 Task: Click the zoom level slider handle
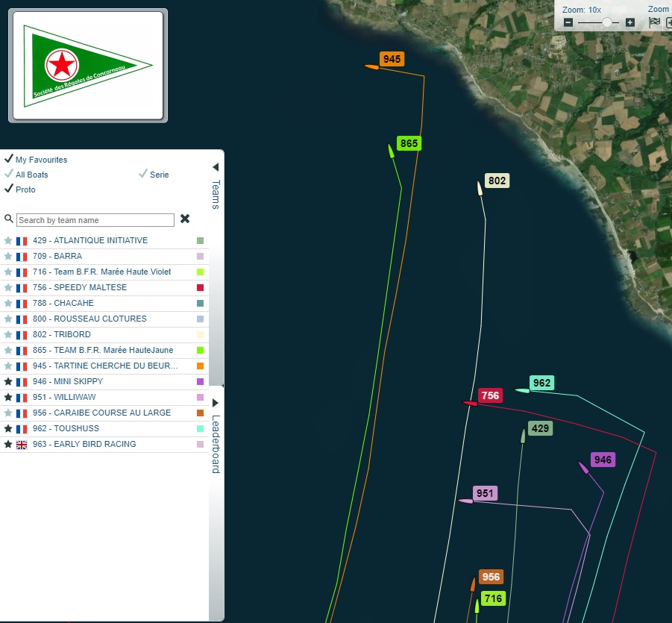(x=607, y=22)
